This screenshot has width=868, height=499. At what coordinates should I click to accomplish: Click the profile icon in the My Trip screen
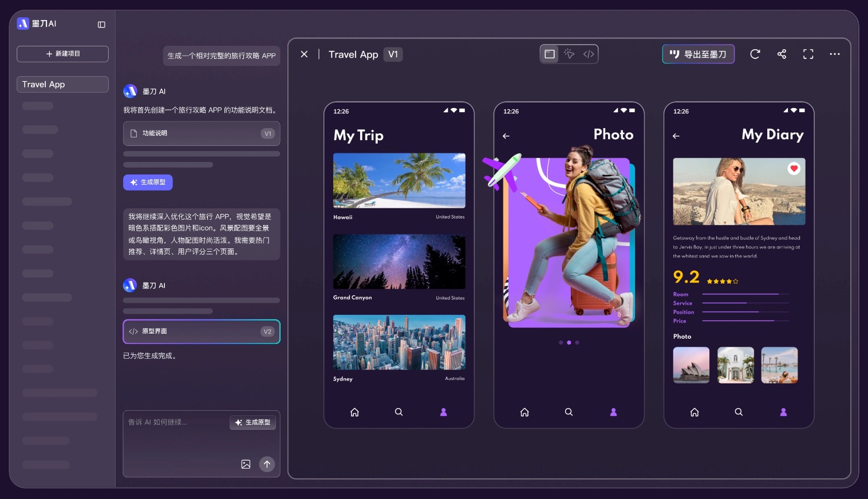tap(443, 412)
